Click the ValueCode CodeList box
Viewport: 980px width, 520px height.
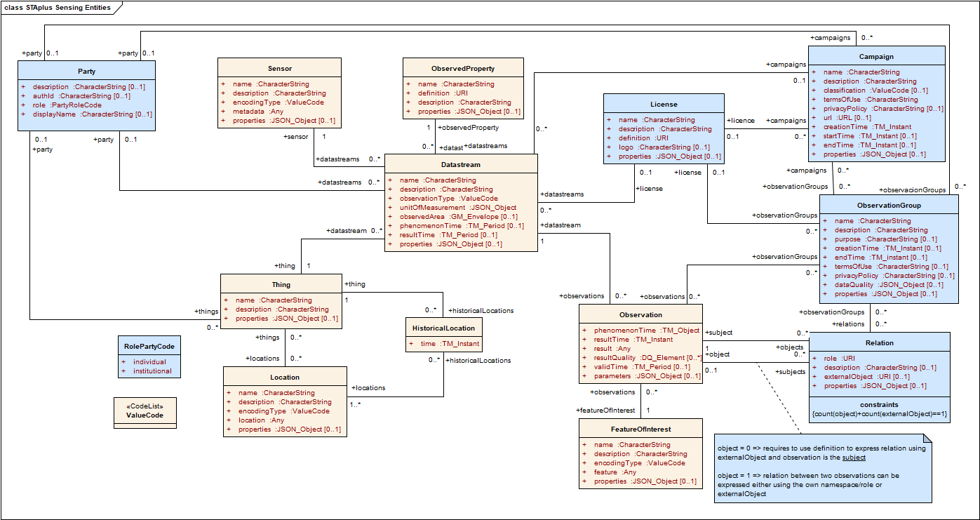coord(145,413)
